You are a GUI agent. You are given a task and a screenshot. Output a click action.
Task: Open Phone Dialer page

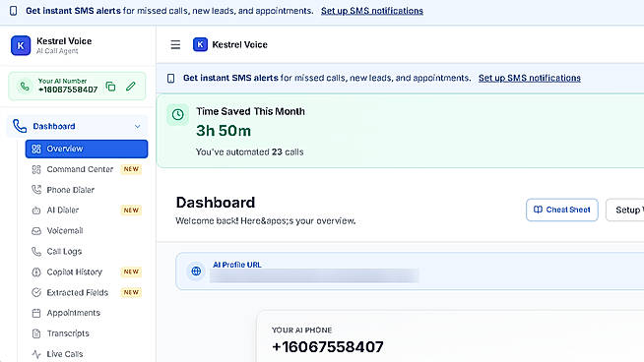[87, 190]
